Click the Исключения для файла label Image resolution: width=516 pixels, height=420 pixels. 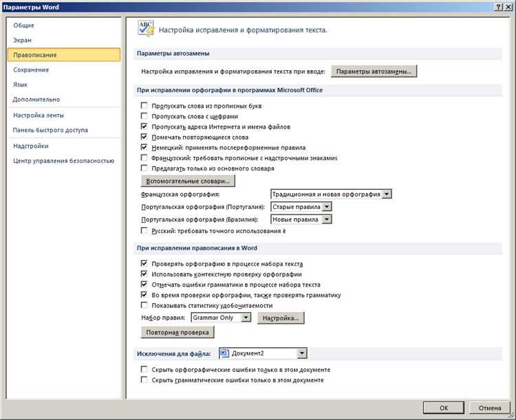click(x=174, y=354)
